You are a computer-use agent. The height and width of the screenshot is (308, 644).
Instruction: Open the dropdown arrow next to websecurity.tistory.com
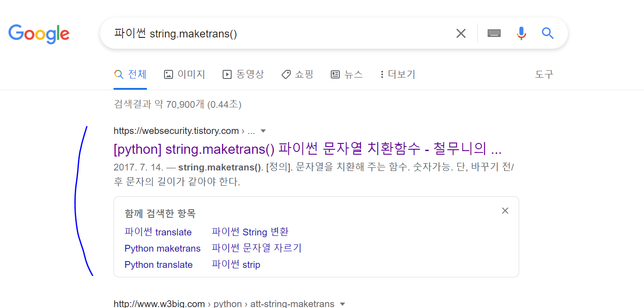point(264,131)
